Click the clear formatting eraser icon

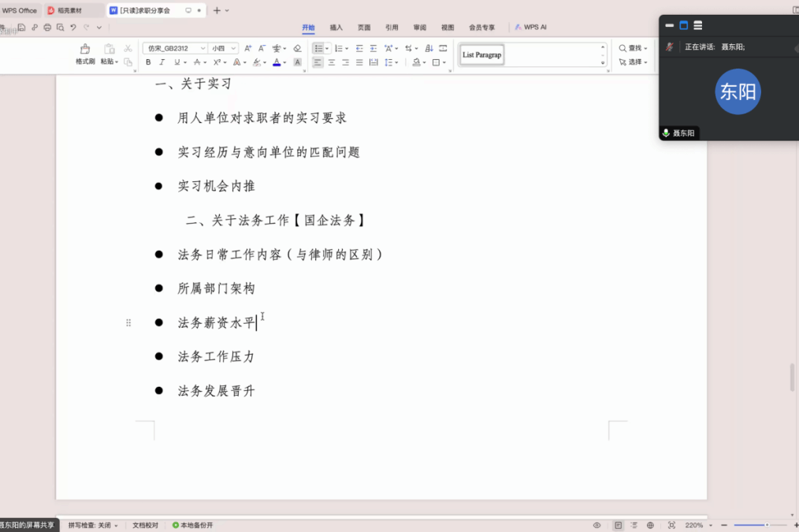coord(297,48)
